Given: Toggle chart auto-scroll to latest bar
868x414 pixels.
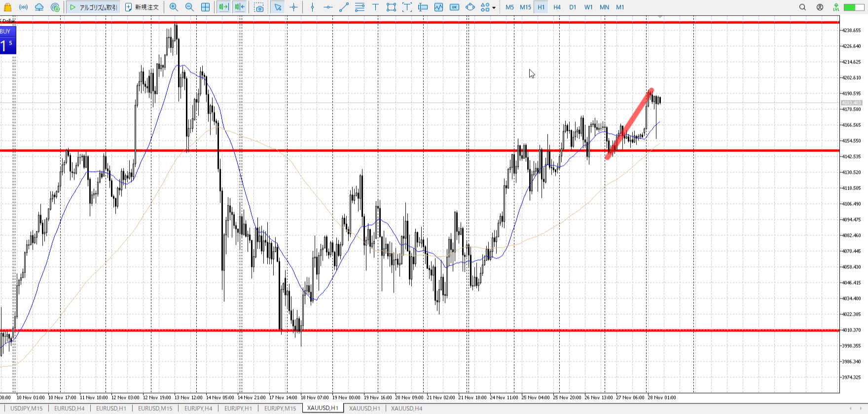Looking at the screenshot, I should point(223,7).
